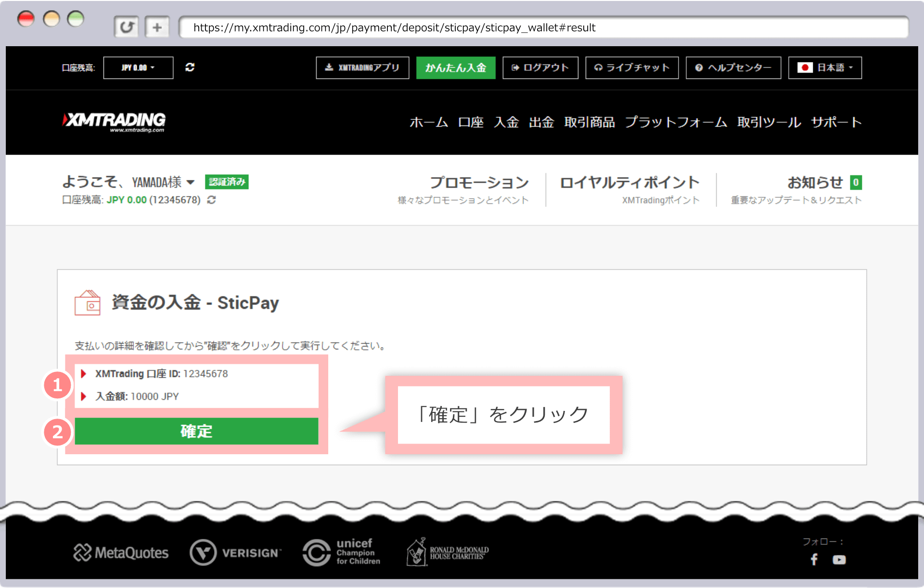924x588 pixels.
Task: Refresh balance icon in top bar
Action: click(x=190, y=67)
